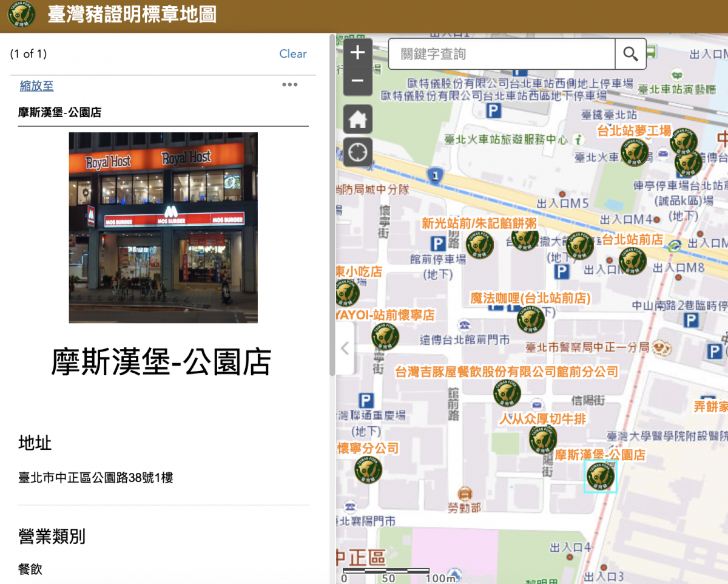The width and height of the screenshot is (728, 584).
Task: Open the MOS Burger store photo
Action: click(163, 228)
